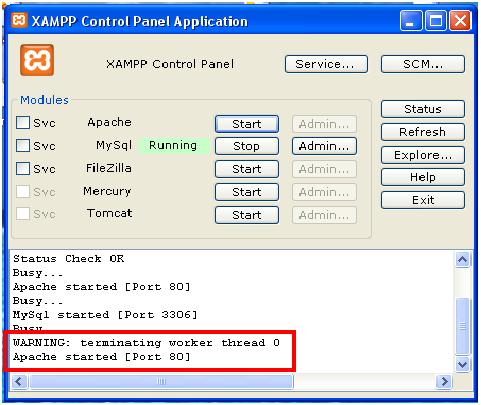Enable Svc checkbox for Apache
The width and height of the screenshot is (481, 405).
[x=23, y=123]
